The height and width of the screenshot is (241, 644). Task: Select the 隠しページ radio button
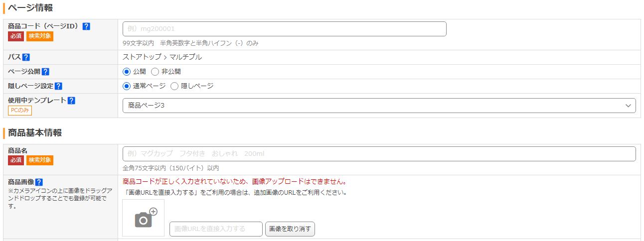click(x=174, y=86)
